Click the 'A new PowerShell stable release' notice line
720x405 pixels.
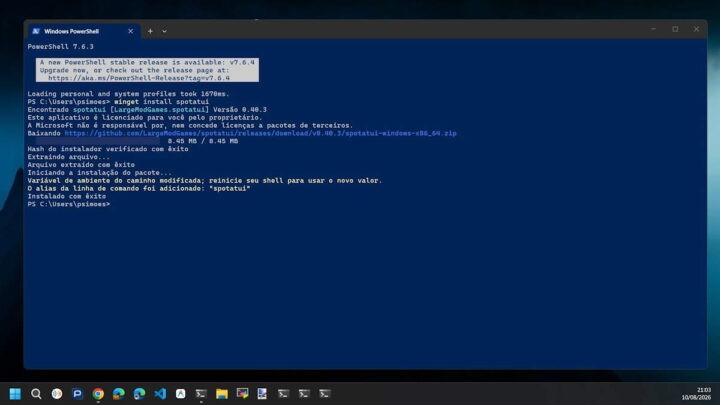click(x=147, y=62)
